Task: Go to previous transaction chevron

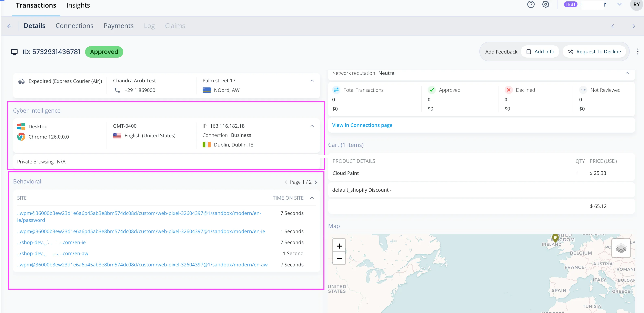Action: pos(613,26)
